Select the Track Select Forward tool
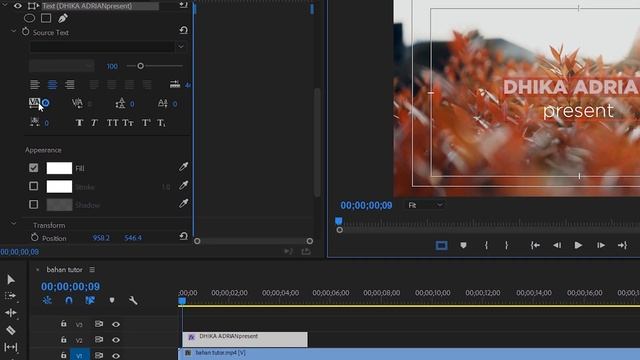Screen dimensions: 640x360 (x=10, y=296)
